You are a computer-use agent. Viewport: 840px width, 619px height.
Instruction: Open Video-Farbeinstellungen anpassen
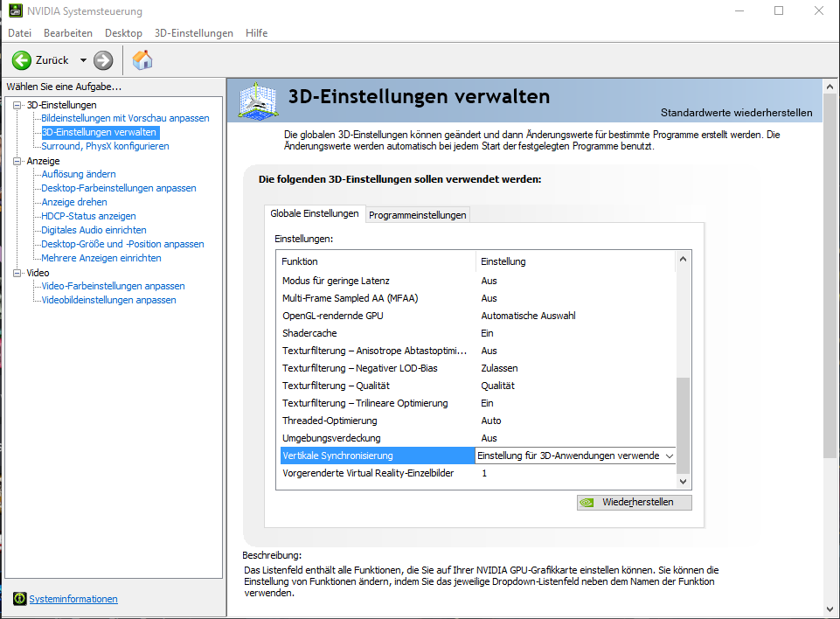pos(113,286)
